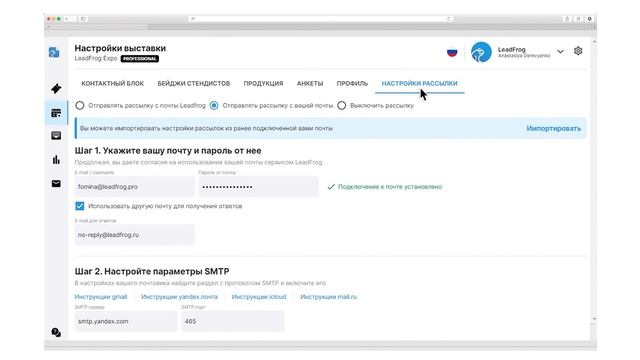
Task: Open Инструкции icloud link
Action: tap(259, 297)
